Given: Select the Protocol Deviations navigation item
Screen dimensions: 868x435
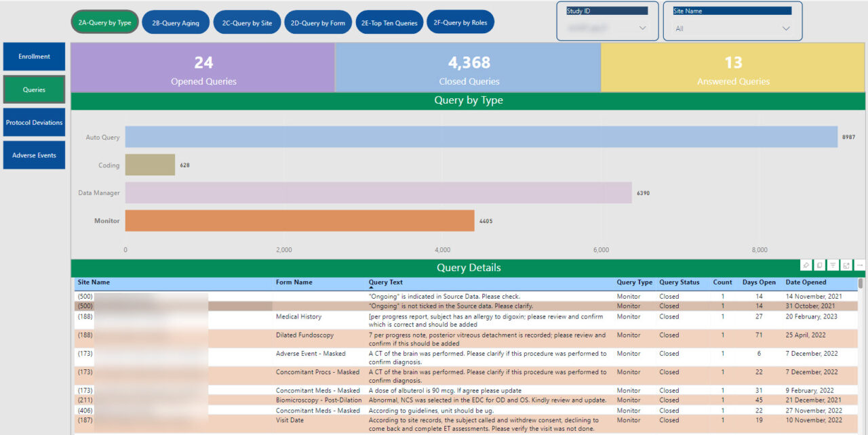Looking at the screenshot, I should coord(34,122).
